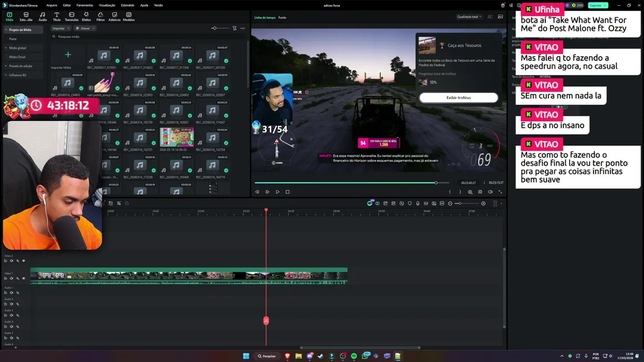Click the voiceover microphone icon above timeline
This screenshot has width=644, height=362.
418,203
